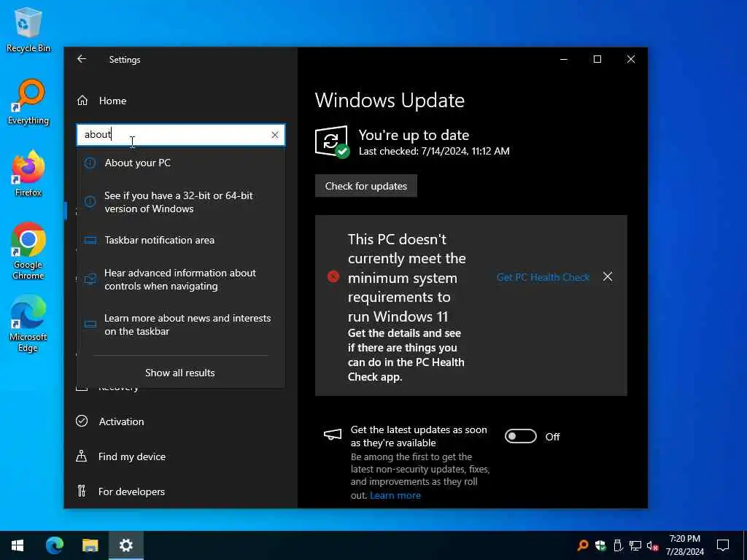The width and height of the screenshot is (747, 560).
Task: Open the Recycle Bin desktop icon
Action: 28,29
